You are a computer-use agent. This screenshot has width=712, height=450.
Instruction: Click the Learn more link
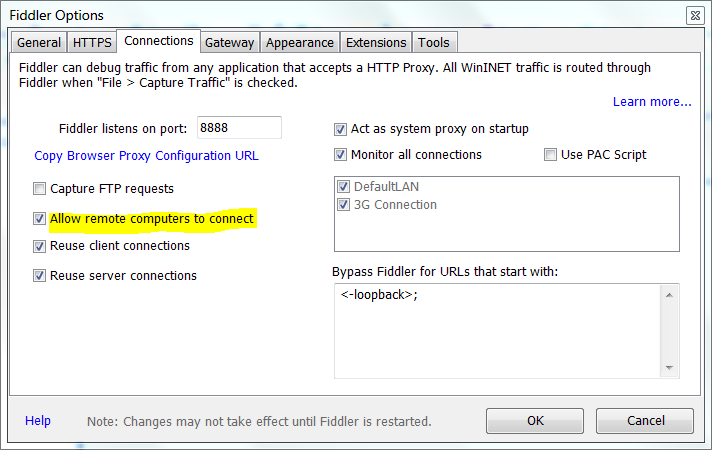click(652, 102)
